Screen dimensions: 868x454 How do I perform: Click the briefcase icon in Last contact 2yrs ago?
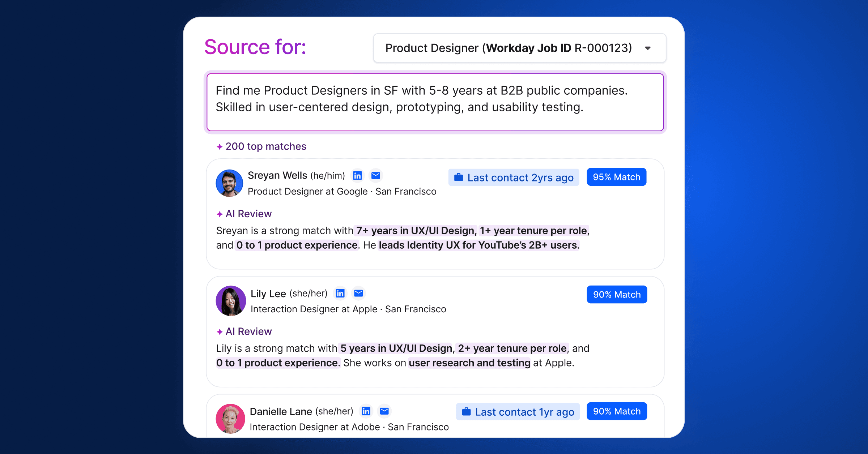tap(458, 177)
